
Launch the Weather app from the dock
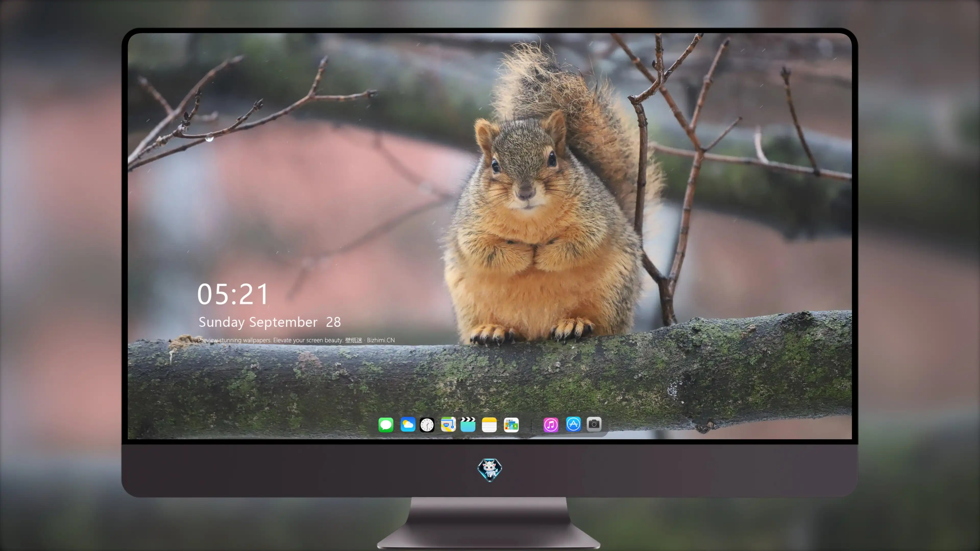408,424
